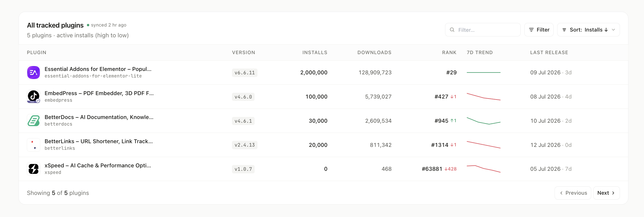Click version badge v2.4.13

pyautogui.click(x=245, y=145)
